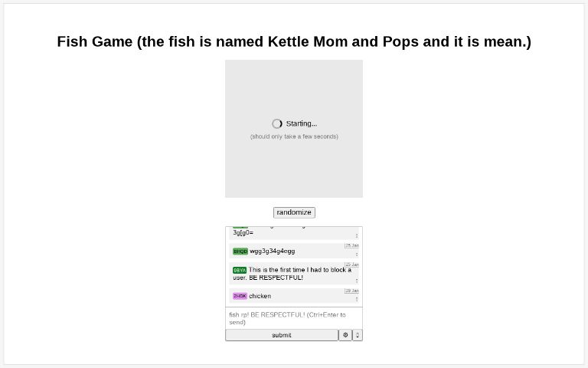Image resolution: width=588 pixels, height=368 pixels.
Task: Click the date label on the chicken message
Action: pyautogui.click(x=351, y=291)
